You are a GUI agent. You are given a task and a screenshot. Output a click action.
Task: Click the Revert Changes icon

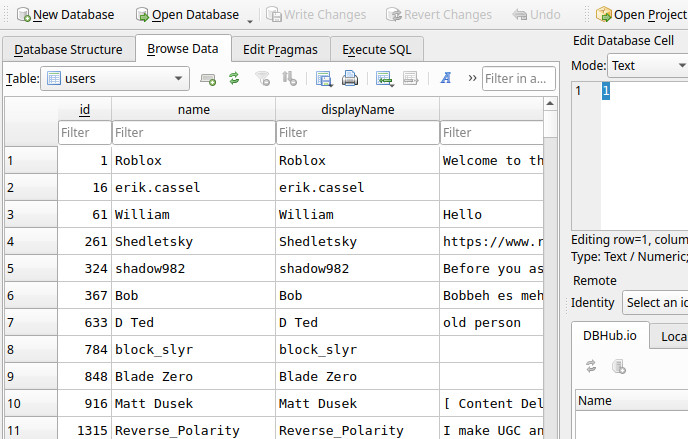click(x=394, y=14)
